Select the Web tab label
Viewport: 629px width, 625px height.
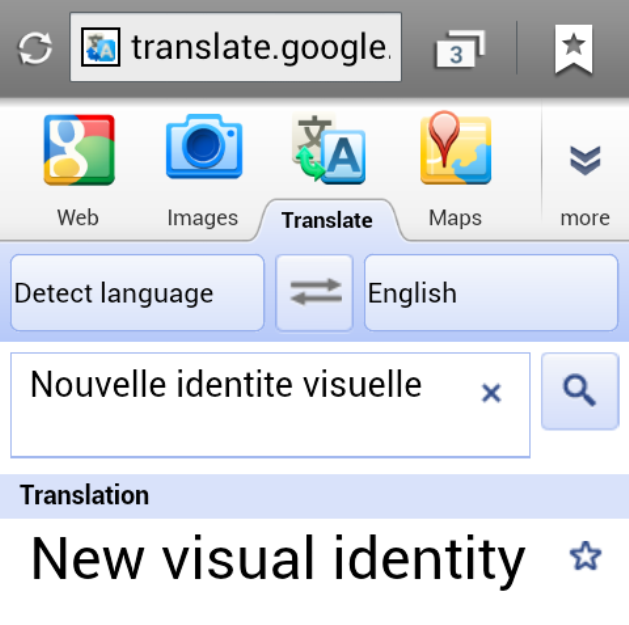[78, 218]
